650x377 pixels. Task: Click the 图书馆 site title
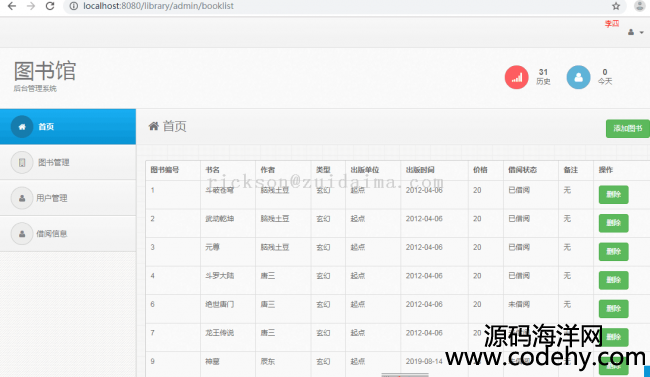click(x=45, y=71)
